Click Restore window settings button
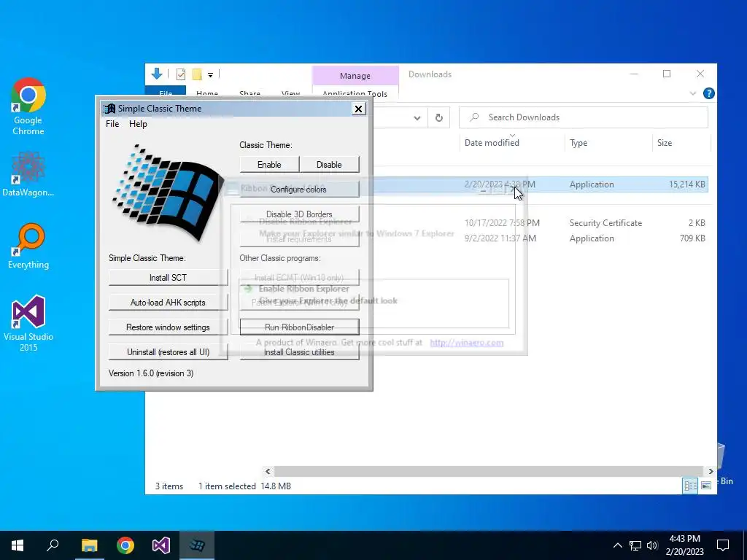This screenshot has height=560, width=747. tap(169, 327)
